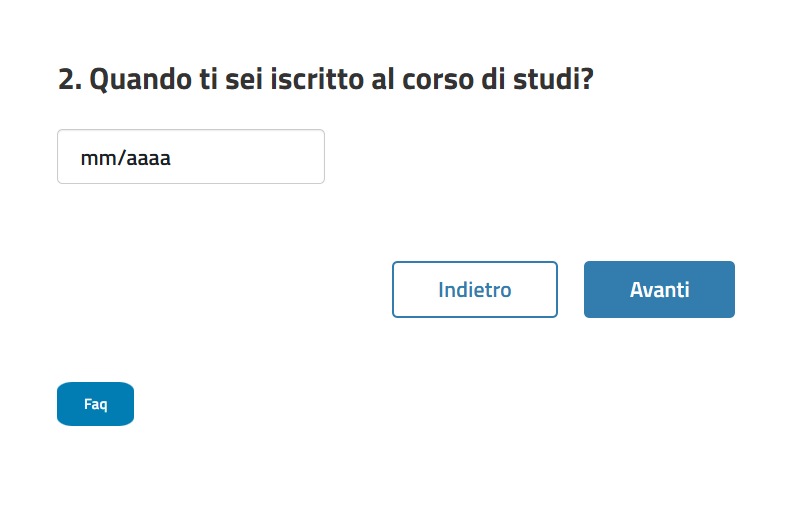The image size is (797, 531).
Task: Click the "corso di studi" question title
Action: 325,80
